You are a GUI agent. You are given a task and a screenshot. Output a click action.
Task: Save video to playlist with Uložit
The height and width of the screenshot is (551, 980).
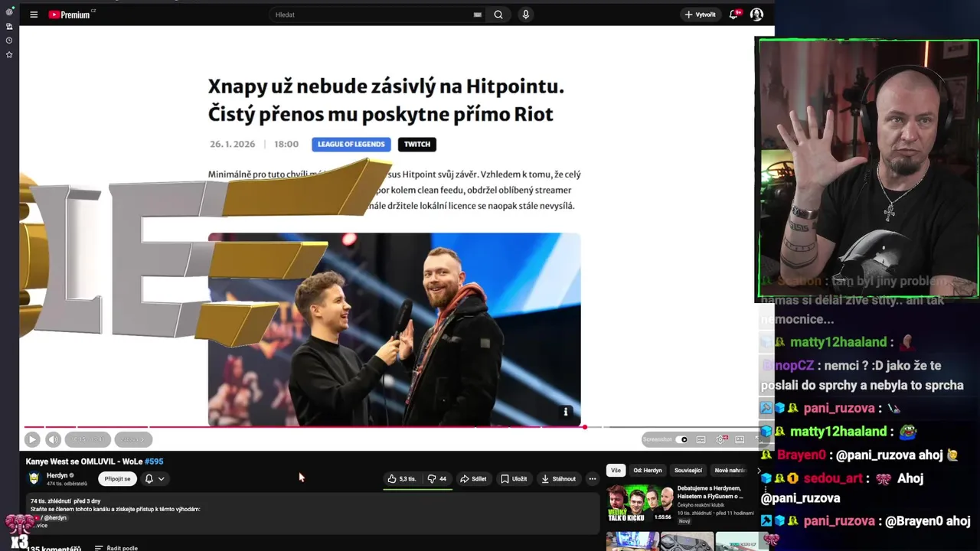514,479
